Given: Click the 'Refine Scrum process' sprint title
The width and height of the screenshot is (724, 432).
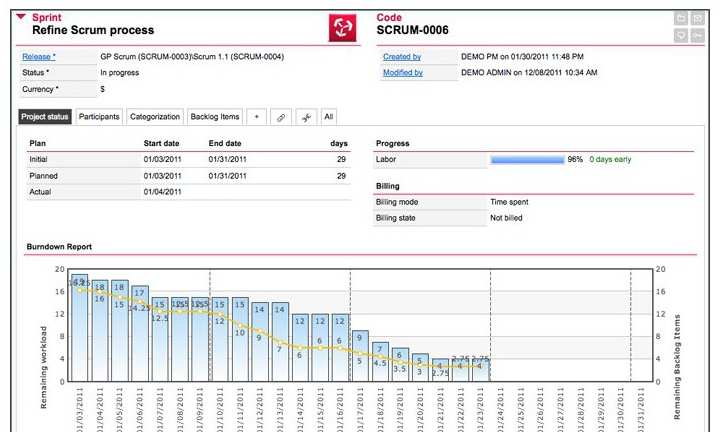Looking at the screenshot, I should point(93,30).
